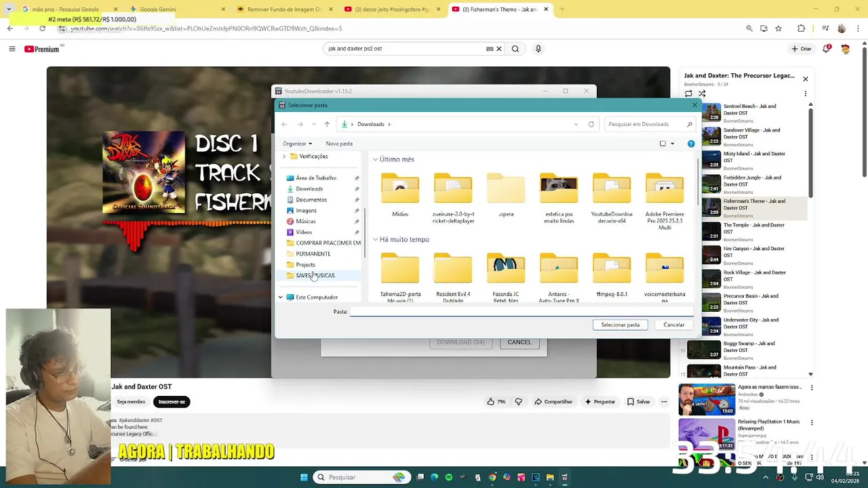Open the playlist options three-dot menu
The height and width of the screenshot is (488, 868).
tap(806, 94)
